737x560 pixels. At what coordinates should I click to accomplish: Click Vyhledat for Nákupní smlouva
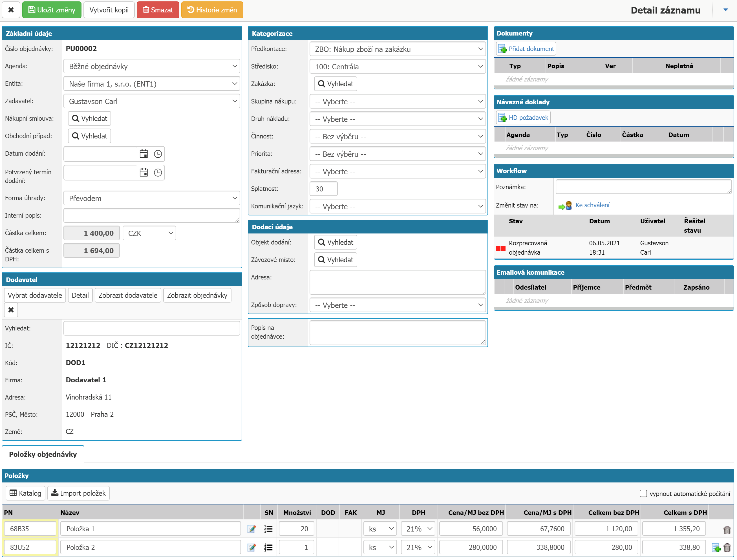tap(89, 118)
